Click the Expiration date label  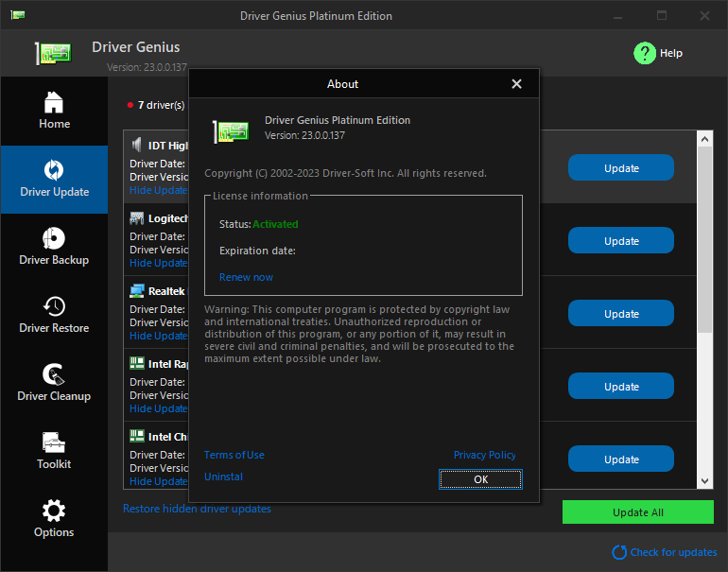[257, 251]
